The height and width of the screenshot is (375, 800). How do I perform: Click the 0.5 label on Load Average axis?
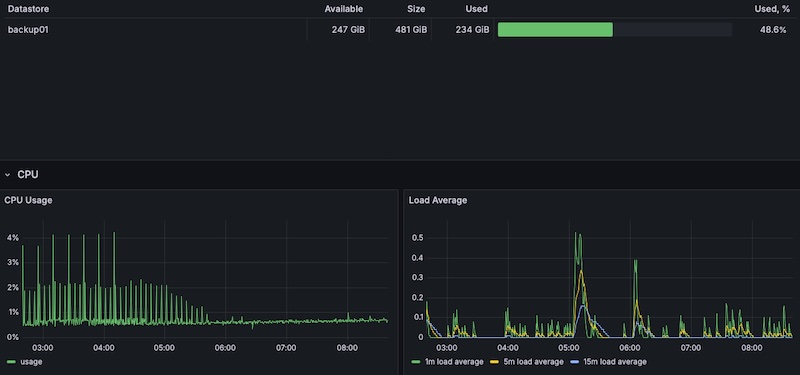pyautogui.click(x=418, y=238)
